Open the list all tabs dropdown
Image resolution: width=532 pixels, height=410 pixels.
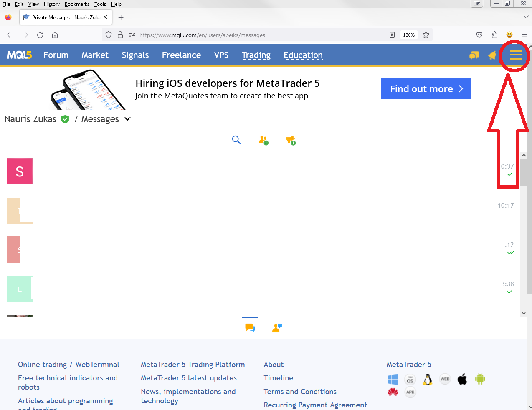tap(526, 17)
